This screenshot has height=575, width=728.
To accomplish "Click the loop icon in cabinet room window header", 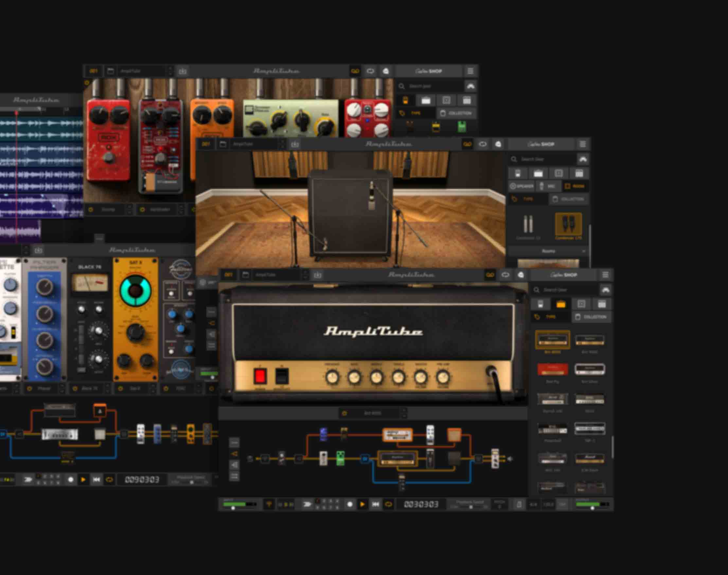I will click(483, 144).
